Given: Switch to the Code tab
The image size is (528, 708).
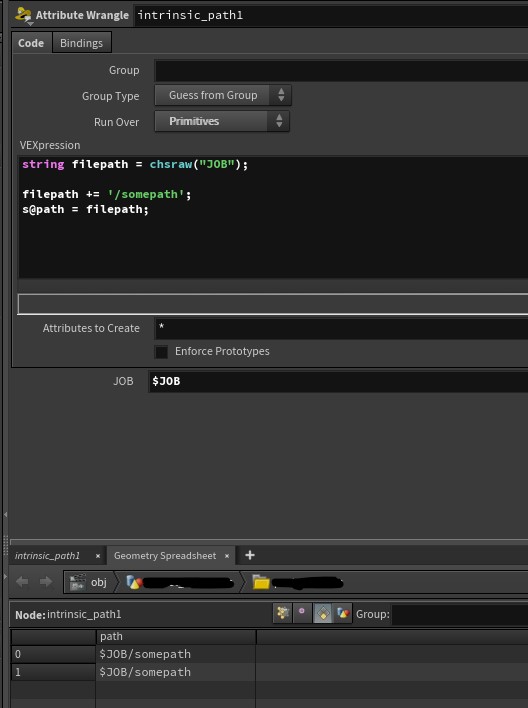Looking at the screenshot, I should [31, 43].
